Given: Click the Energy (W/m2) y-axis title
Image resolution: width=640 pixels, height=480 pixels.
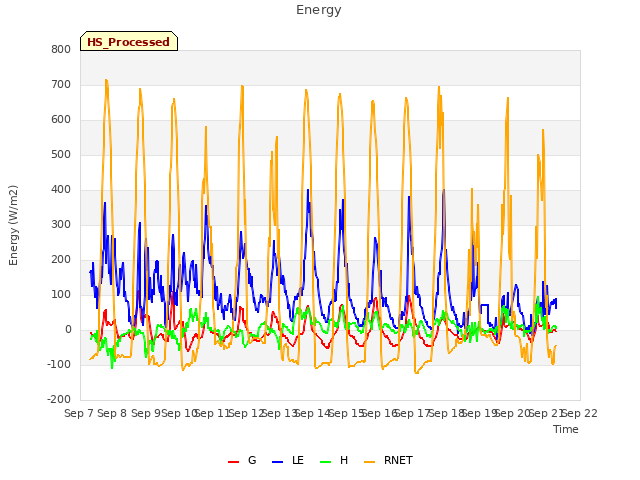Looking at the screenshot, I should pos(13,225).
